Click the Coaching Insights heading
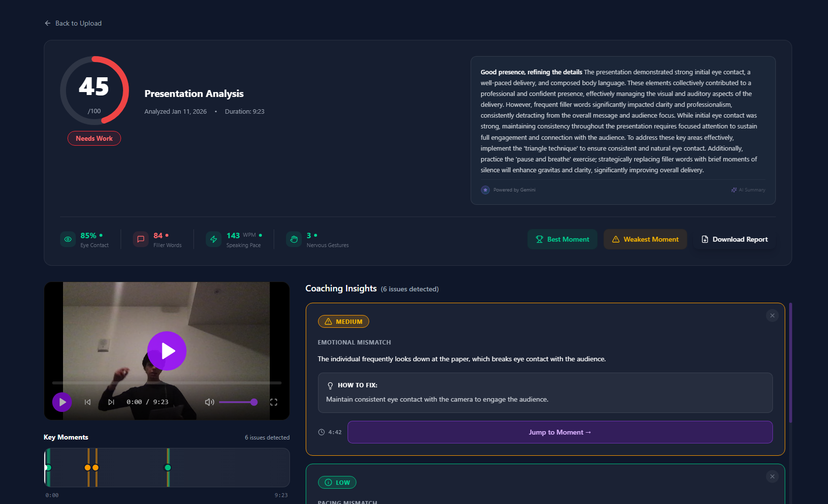This screenshot has width=828, height=504. coord(341,288)
